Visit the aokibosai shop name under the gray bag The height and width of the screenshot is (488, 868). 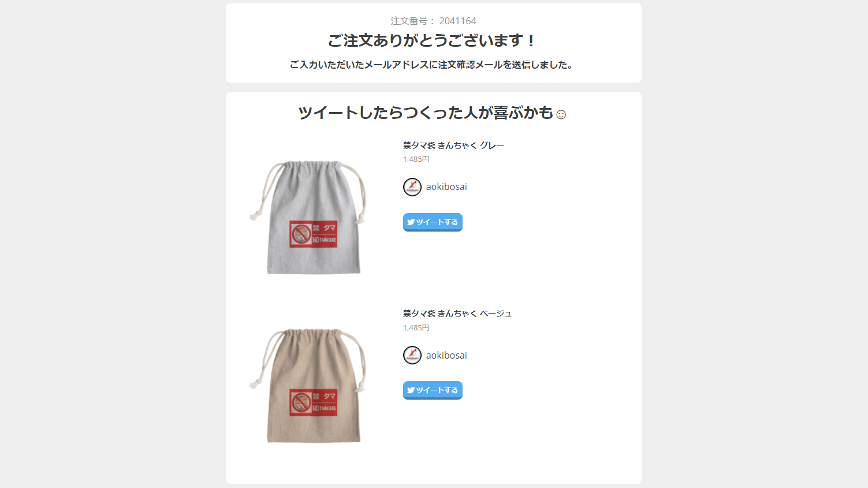pyautogui.click(x=446, y=187)
